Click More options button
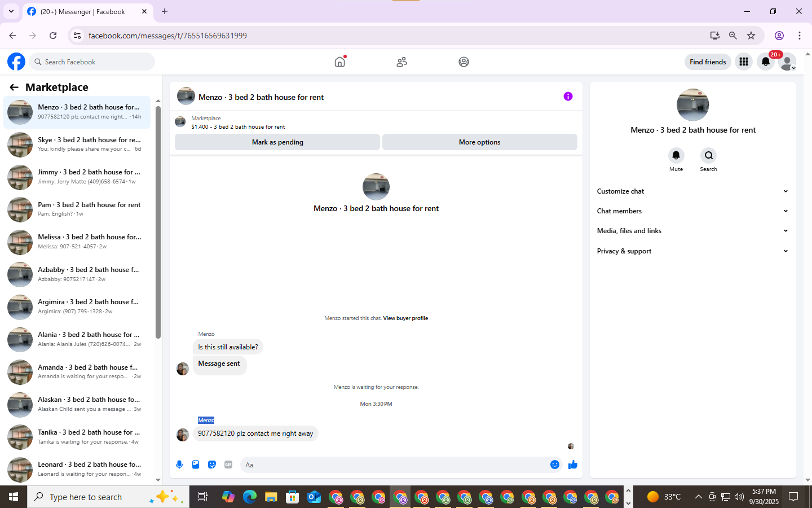Screen dimensions: 812x508 click(480, 142)
